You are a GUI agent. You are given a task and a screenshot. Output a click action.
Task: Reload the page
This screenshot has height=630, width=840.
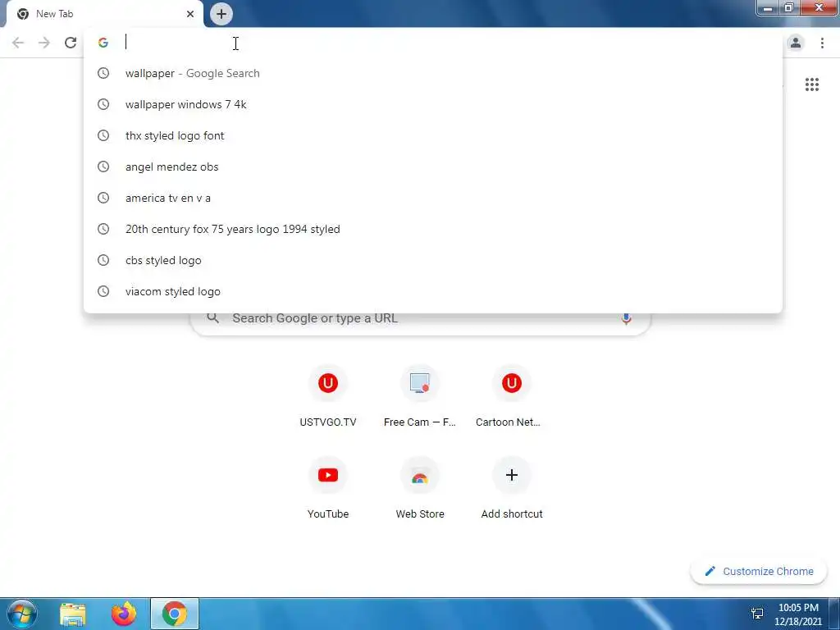coord(71,43)
